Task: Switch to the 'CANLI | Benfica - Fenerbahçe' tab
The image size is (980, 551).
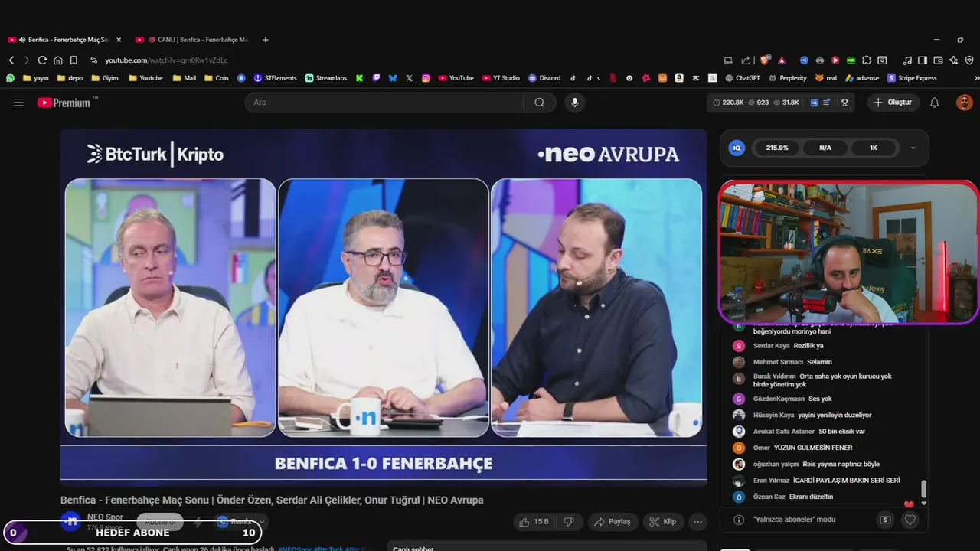Action: pos(191,40)
